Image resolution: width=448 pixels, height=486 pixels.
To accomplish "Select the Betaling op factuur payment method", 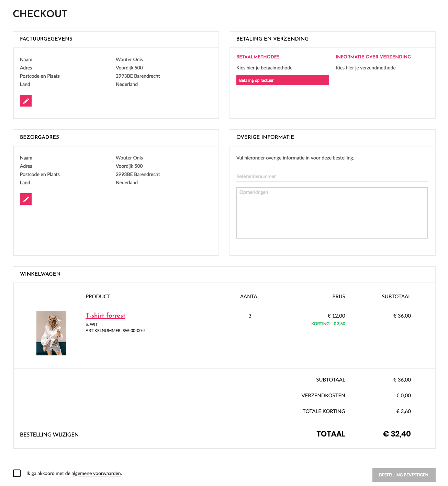I will click(x=282, y=80).
